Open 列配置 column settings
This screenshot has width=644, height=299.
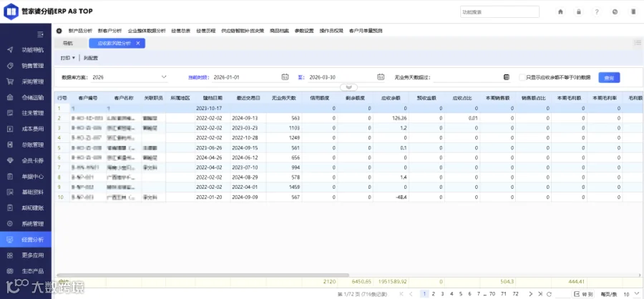tap(91, 58)
